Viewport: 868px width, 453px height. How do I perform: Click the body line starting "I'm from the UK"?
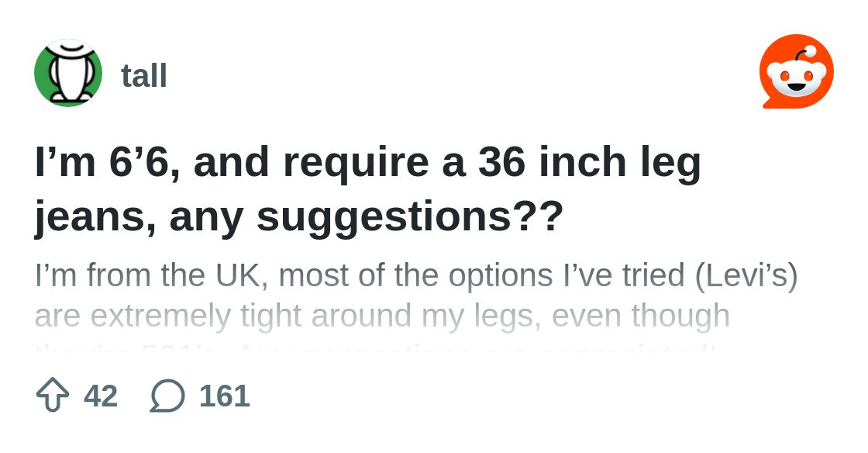[415, 275]
